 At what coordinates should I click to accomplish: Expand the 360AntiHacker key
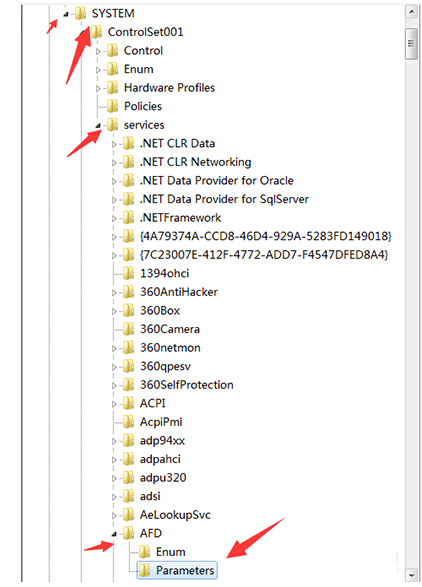[x=114, y=293]
